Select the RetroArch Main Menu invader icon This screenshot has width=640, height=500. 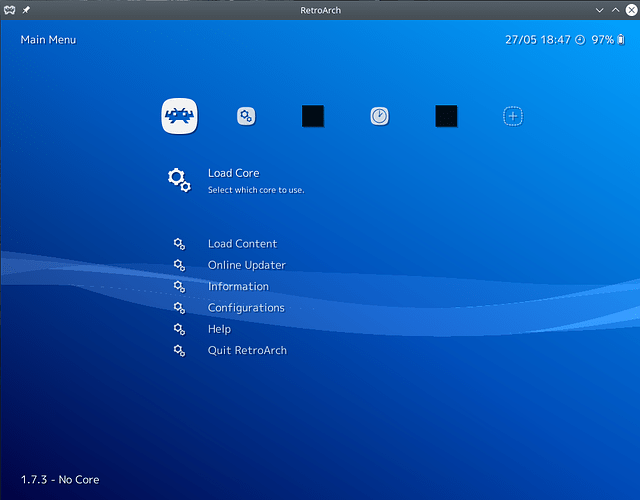(180, 116)
